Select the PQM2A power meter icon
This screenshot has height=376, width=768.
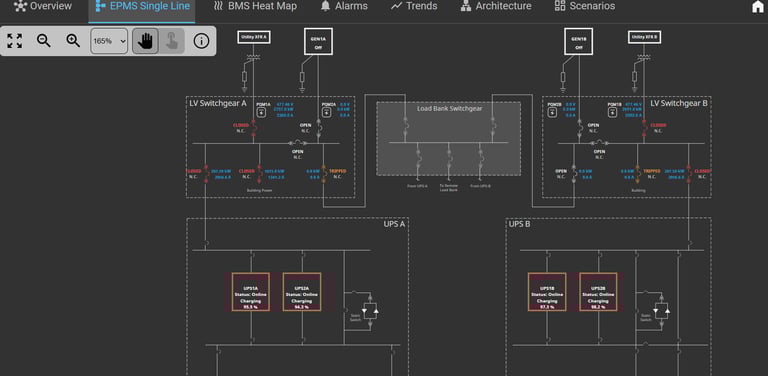(x=326, y=113)
